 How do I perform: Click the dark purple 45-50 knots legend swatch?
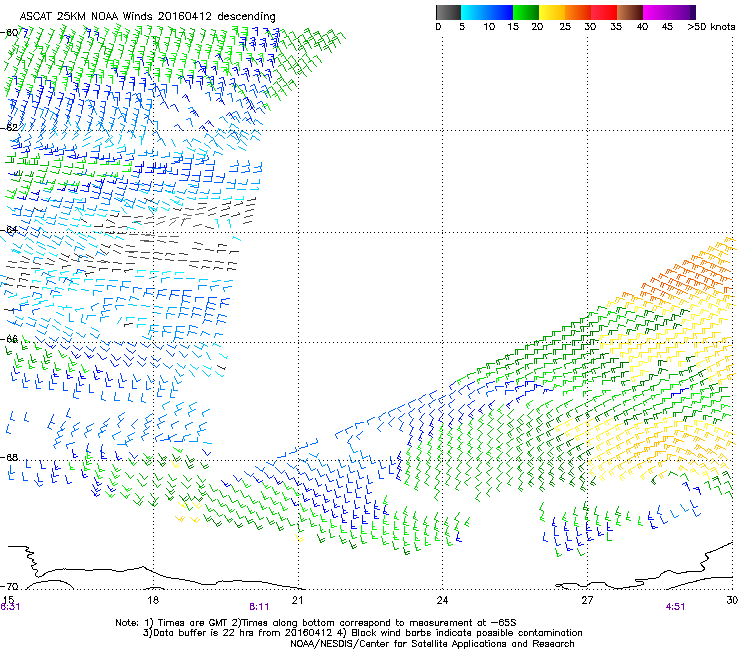coord(682,12)
